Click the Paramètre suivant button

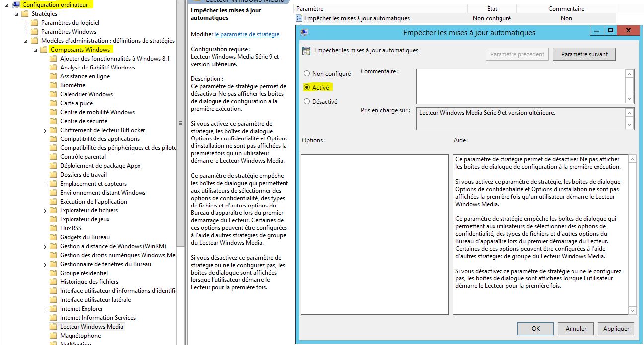click(584, 54)
